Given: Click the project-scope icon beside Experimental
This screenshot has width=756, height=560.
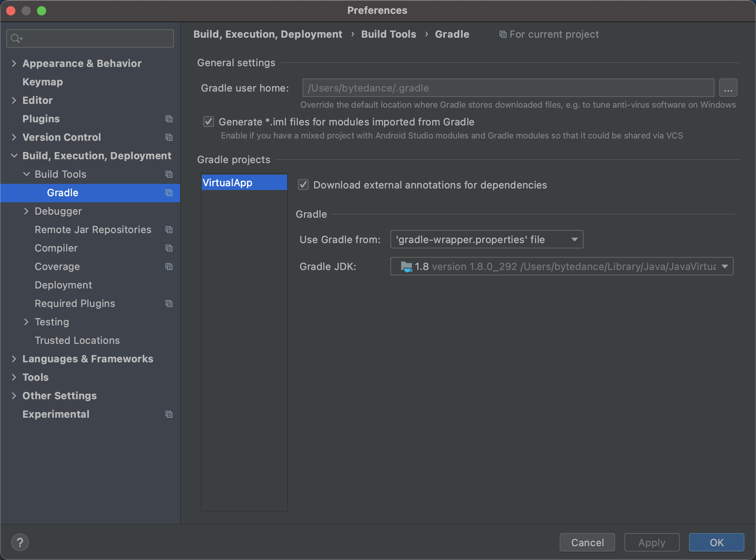Looking at the screenshot, I should 169,414.
